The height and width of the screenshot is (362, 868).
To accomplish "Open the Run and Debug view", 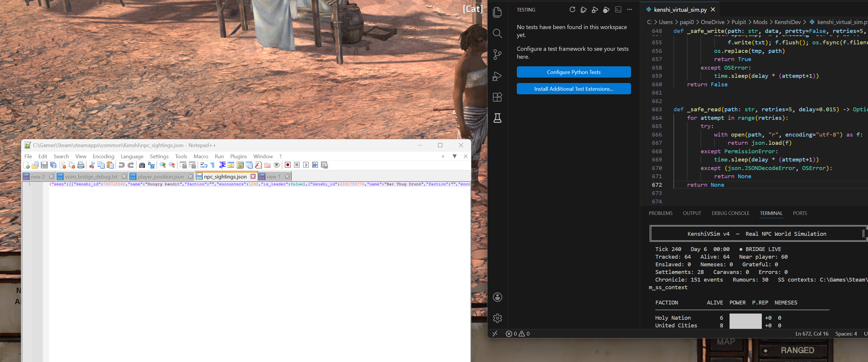I will click(497, 76).
